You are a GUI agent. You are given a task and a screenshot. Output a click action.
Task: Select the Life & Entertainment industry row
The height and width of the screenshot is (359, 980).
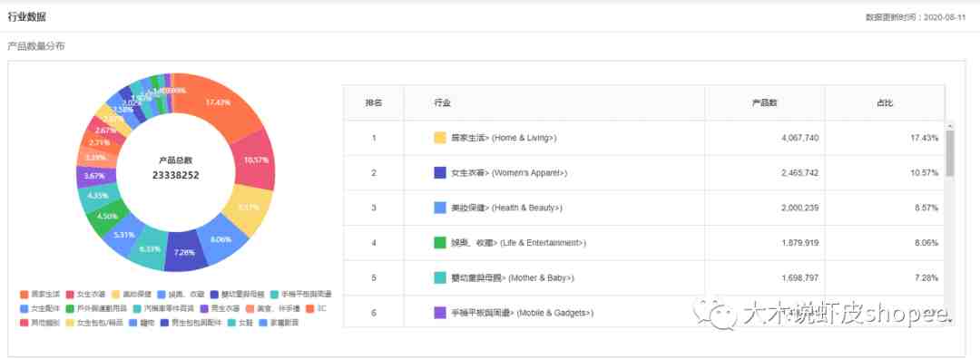tap(644, 242)
